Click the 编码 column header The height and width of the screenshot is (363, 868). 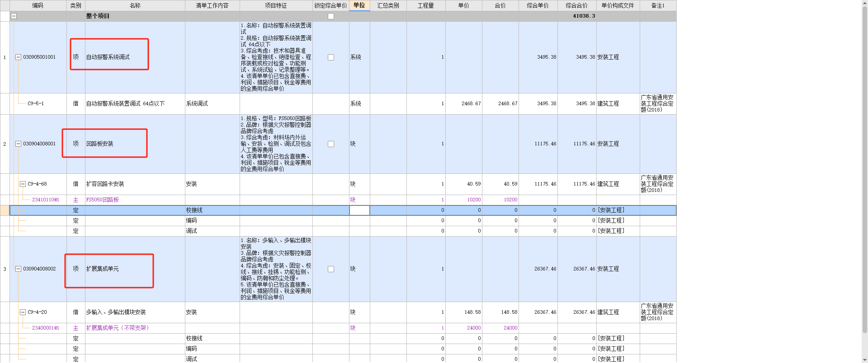pyautogui.click(x=38, y=5)
